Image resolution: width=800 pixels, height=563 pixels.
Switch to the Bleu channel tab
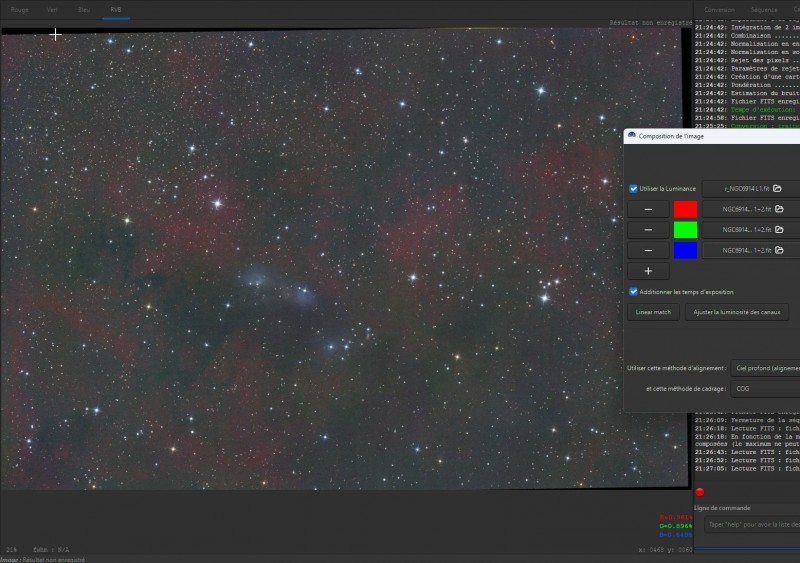pyautogui.click(x=84, y=10)
